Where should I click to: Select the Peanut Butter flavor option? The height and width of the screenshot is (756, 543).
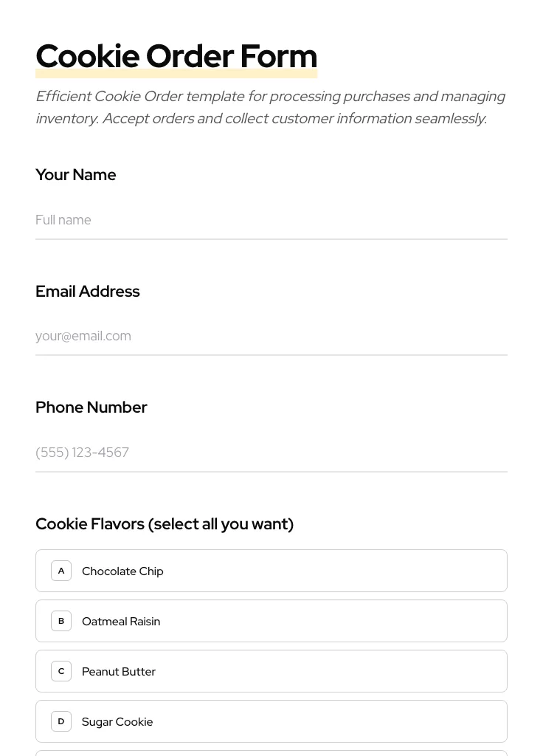tap(271, 671)
